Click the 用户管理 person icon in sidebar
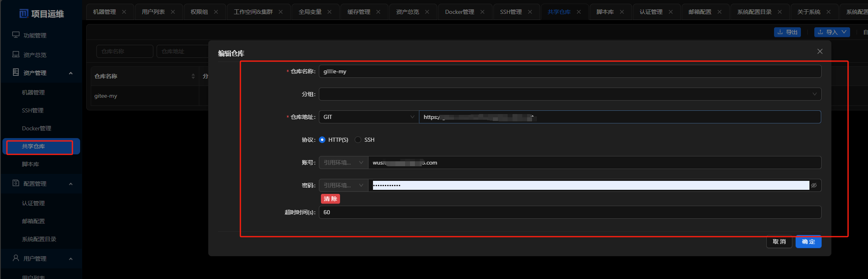The image size is (868, 279). (x=16, y=258)
